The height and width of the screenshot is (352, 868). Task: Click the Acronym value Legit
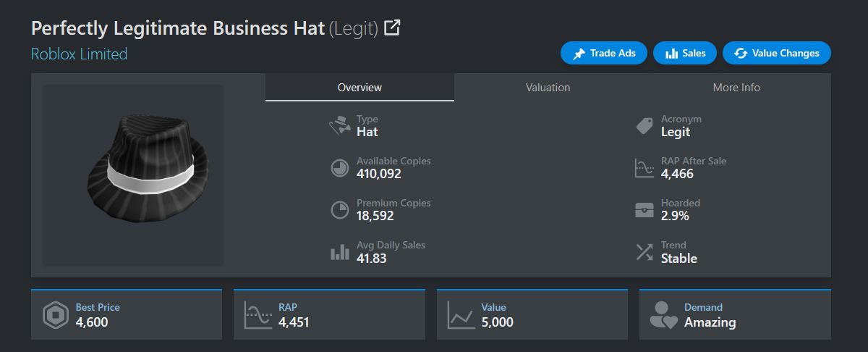tap(676, 132)
